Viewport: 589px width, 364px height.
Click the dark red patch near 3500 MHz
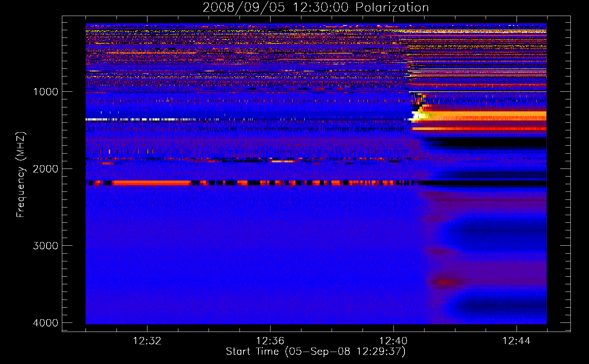[445, 282]
